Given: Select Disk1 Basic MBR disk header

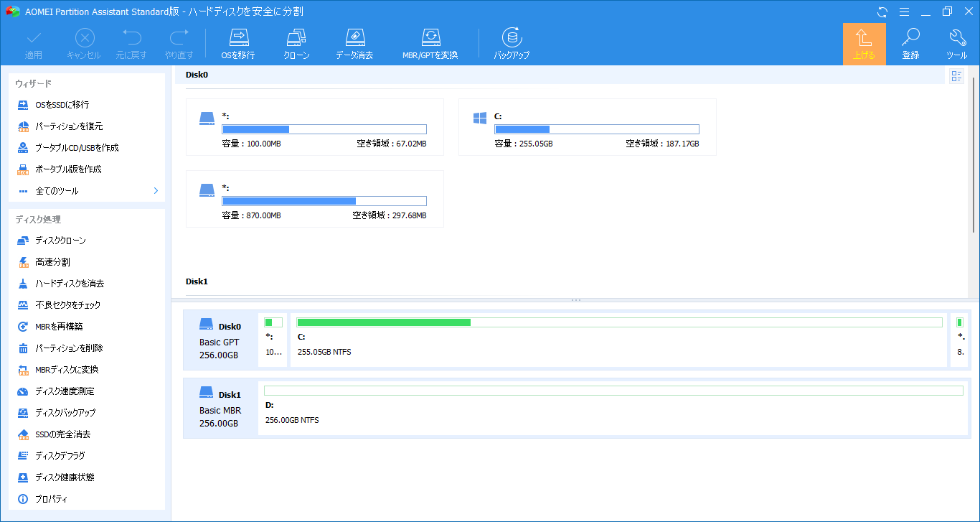Looking at the screenshot, I should point(220,408).
